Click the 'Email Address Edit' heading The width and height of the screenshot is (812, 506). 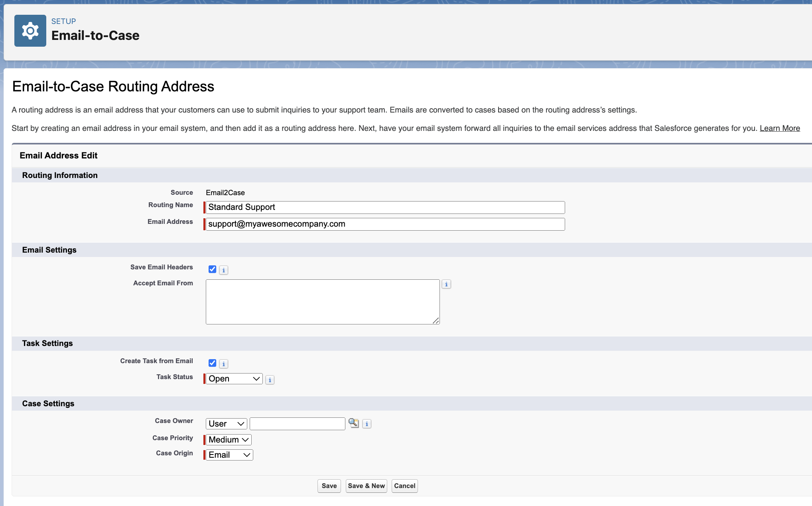(x=59, y=156)
